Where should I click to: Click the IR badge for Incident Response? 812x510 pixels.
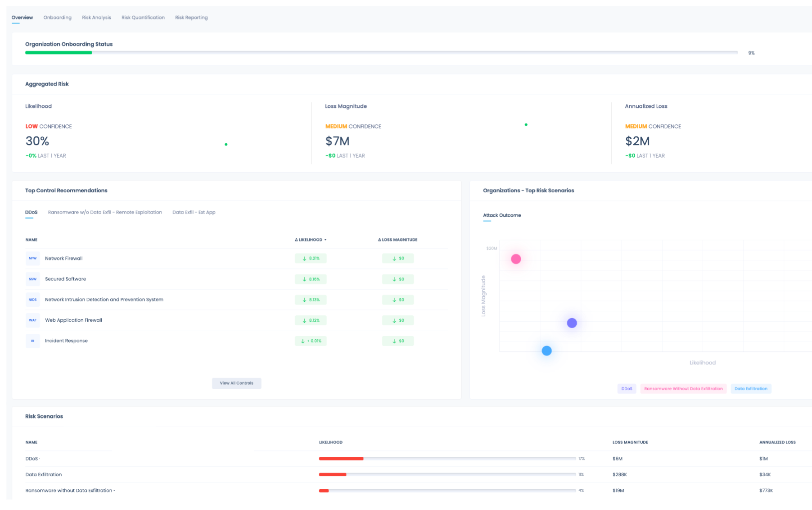pos(32,341)
